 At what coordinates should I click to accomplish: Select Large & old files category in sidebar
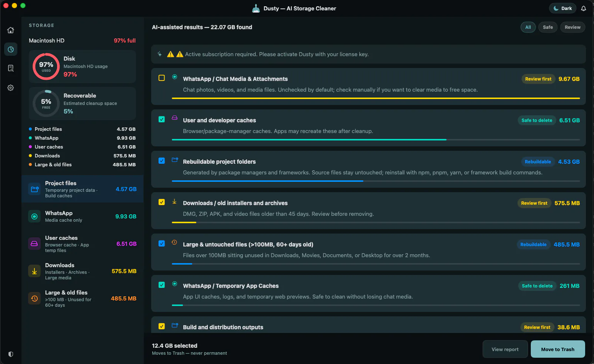coord(82,299)
